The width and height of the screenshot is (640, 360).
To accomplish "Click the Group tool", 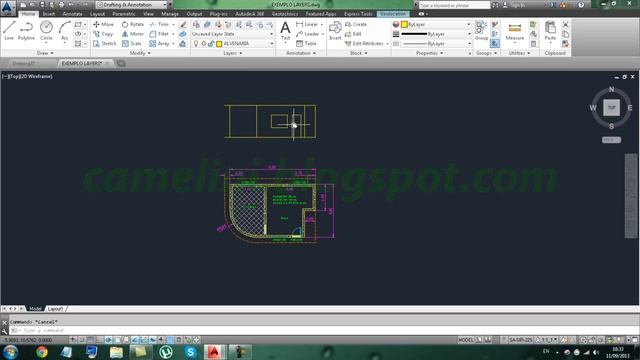I will pos(481,31).
